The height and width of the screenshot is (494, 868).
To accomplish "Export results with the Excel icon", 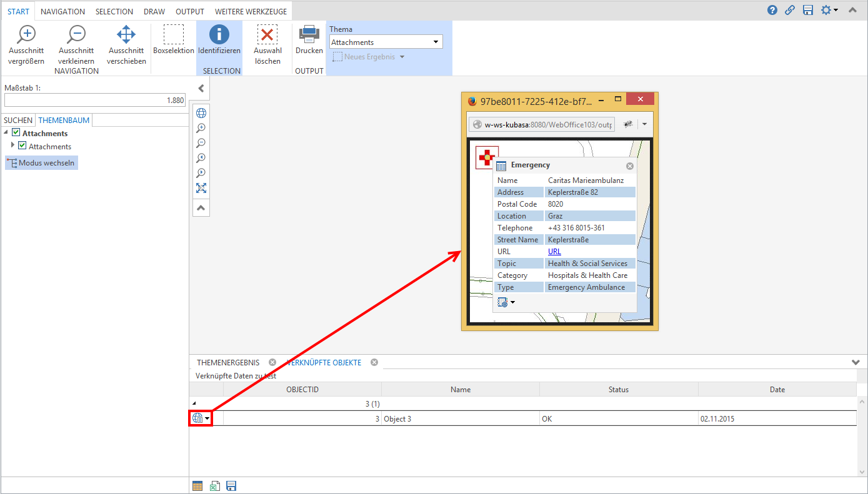I will pyautogui.click(x=214, y=486).
